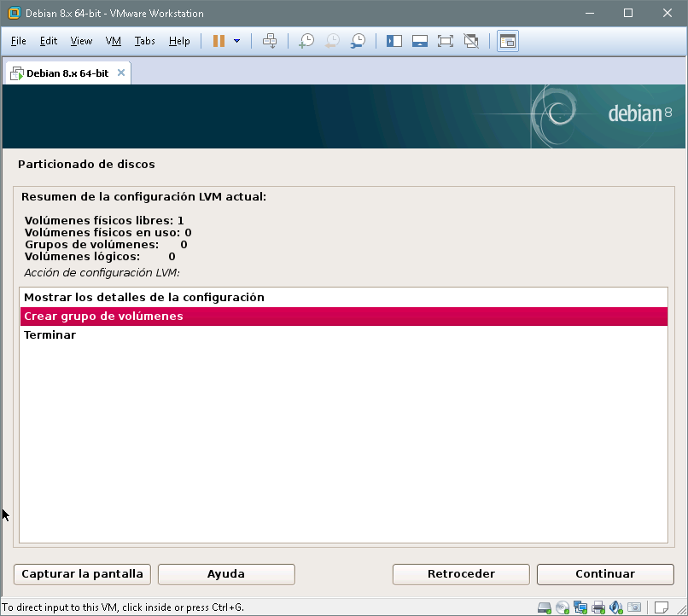Pause the virtual machine with the toolbar button
688x616 pixels.
(x=219, y=41)
